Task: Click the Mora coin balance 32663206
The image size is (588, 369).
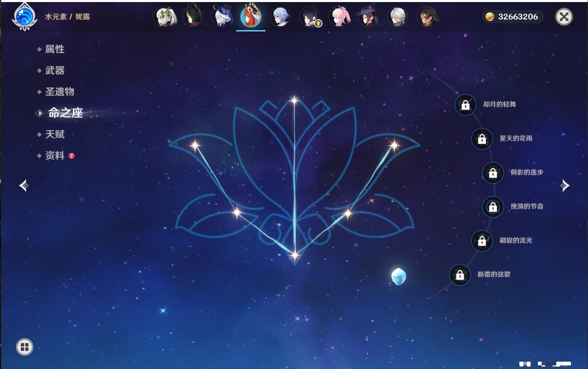Action: pyautogui.click(x=513, y=17)
